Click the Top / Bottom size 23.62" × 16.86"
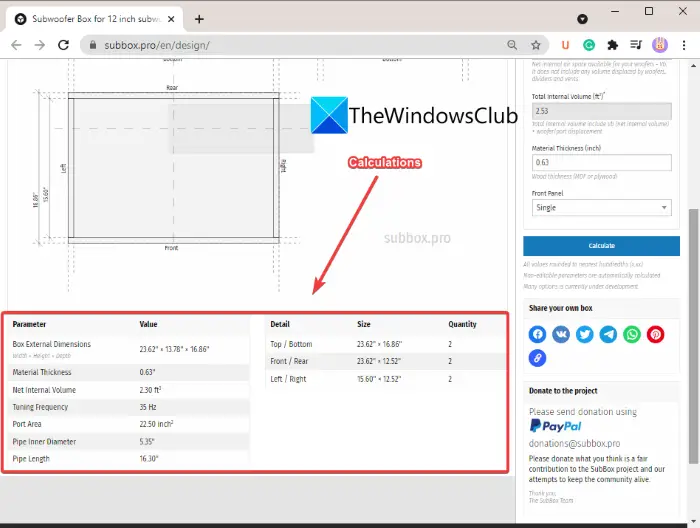Screen dimensions: 700x528 click(x=379, y=344)
